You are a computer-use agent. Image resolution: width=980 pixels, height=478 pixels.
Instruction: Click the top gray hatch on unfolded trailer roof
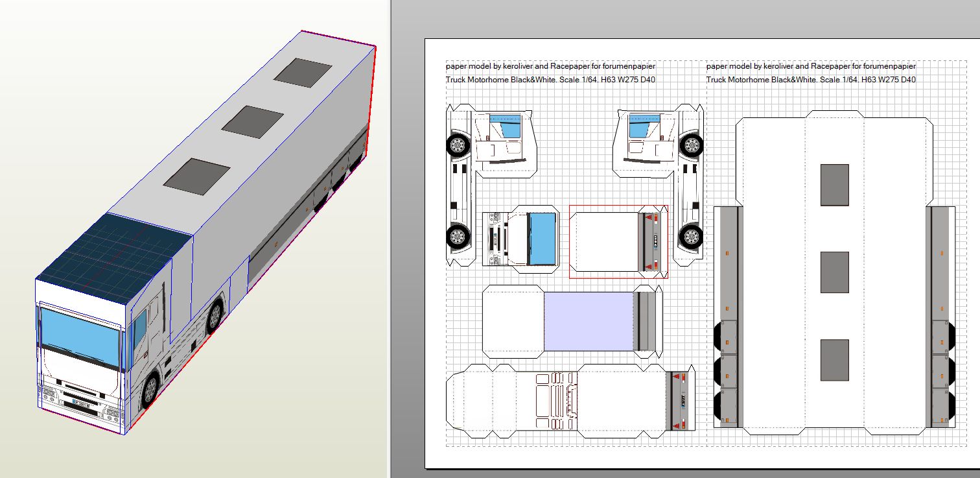click(834, 185)
